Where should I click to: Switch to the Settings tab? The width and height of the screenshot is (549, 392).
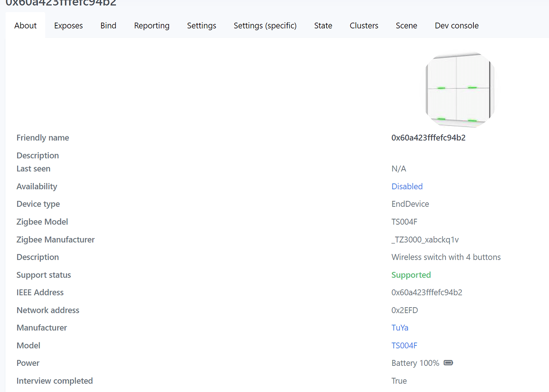(201, 25)
